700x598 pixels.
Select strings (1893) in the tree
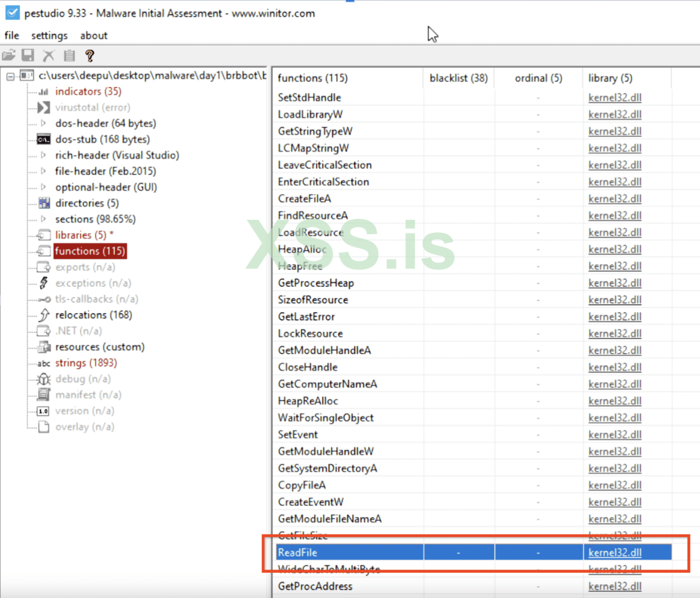click(86, 363)
